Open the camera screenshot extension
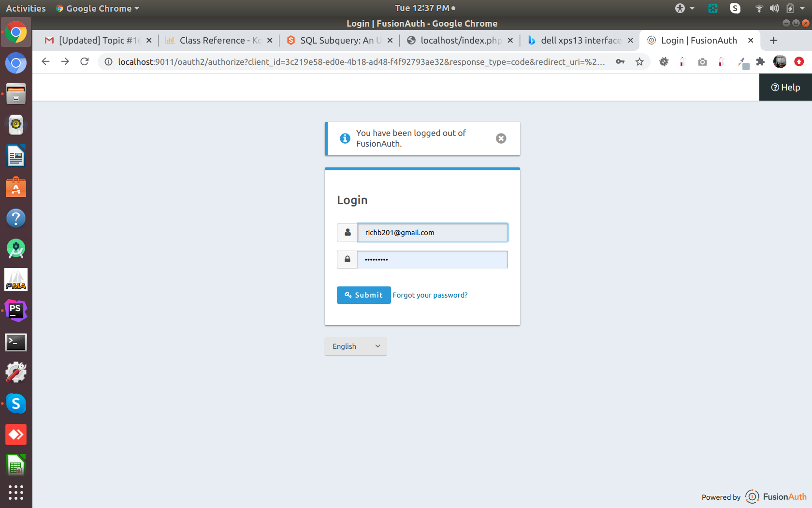 702,62
